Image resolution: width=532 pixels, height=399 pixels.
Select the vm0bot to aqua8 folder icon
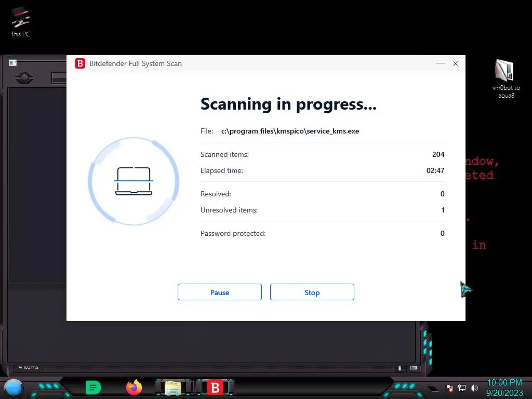(506, 79)
